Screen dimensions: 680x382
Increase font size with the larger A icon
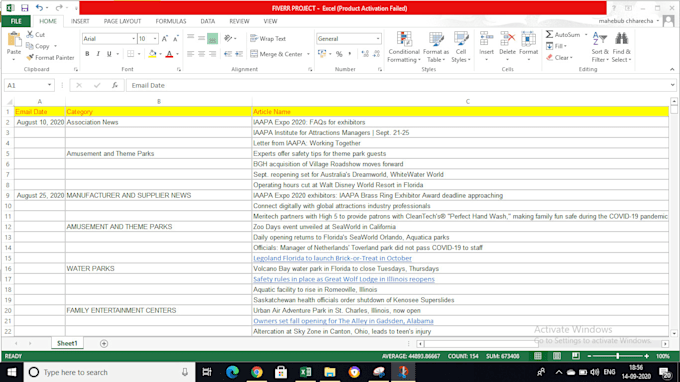point(165,39)
